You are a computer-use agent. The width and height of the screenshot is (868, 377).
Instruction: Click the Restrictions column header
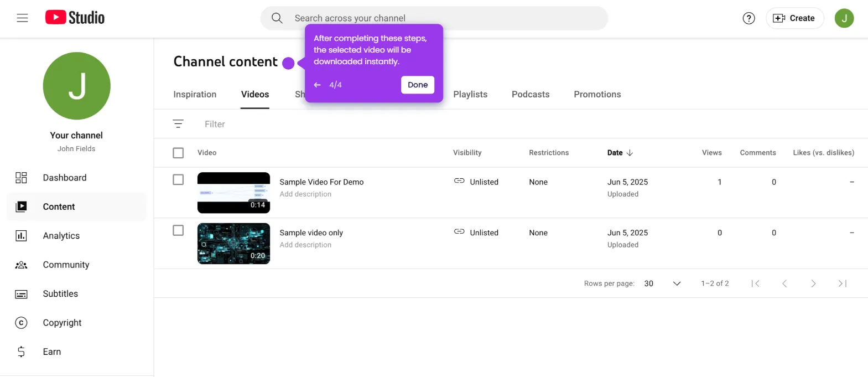(x=549, y=153)
